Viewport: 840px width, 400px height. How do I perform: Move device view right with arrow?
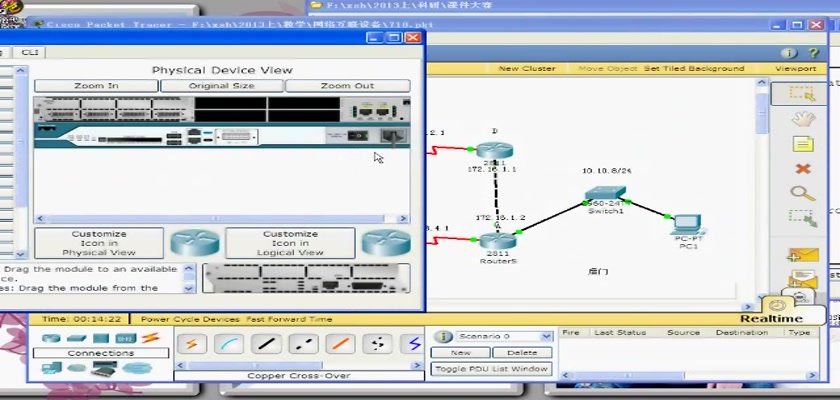[403, 218]
